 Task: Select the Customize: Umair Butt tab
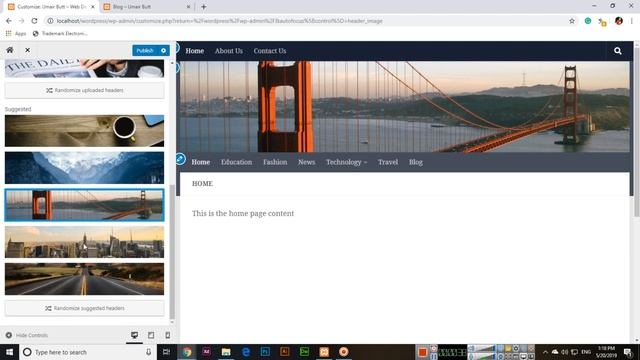point(51,7)
